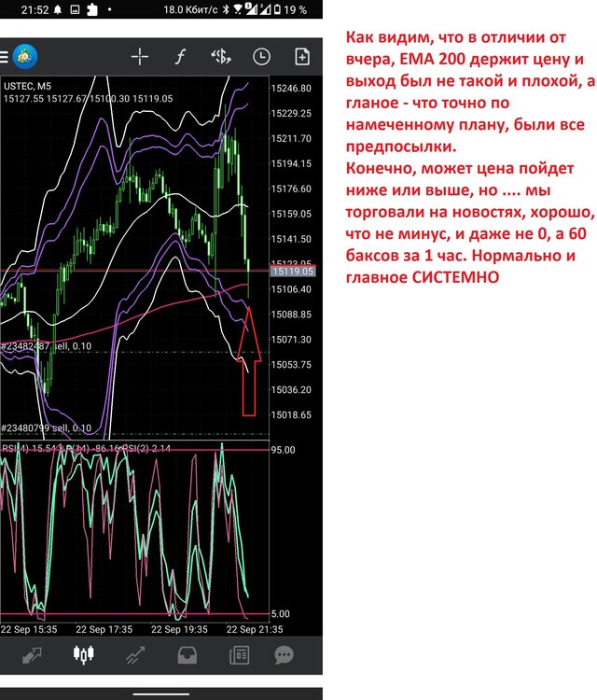Image resolution: width=597 pixels, height=700 pixels.
Task: Open the Chat messages tab icon
Action: coord(284,655)
